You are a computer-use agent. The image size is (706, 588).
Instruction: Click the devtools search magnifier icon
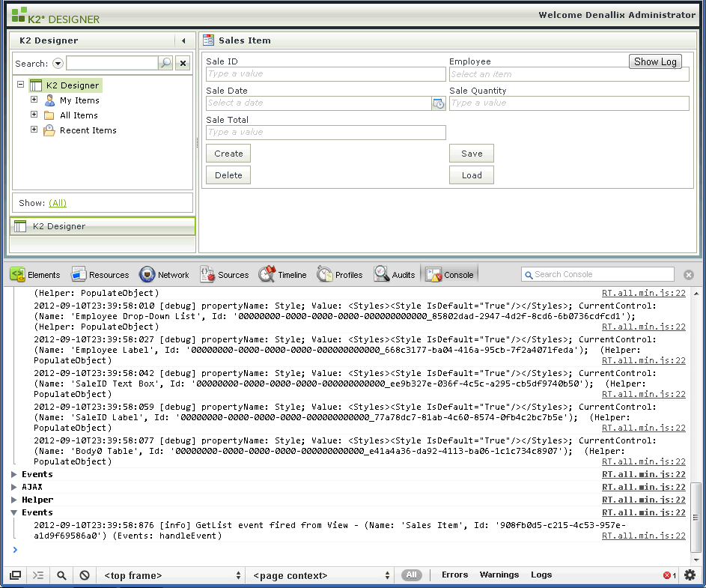pyautogui.click(x=61, y=575)
